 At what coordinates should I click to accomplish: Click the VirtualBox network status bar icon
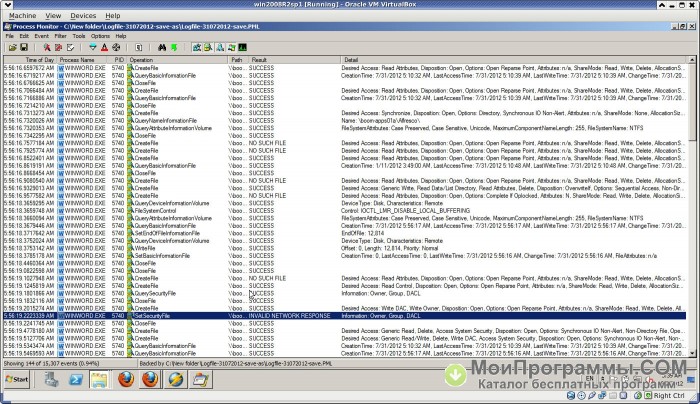(x=602, y=396)
